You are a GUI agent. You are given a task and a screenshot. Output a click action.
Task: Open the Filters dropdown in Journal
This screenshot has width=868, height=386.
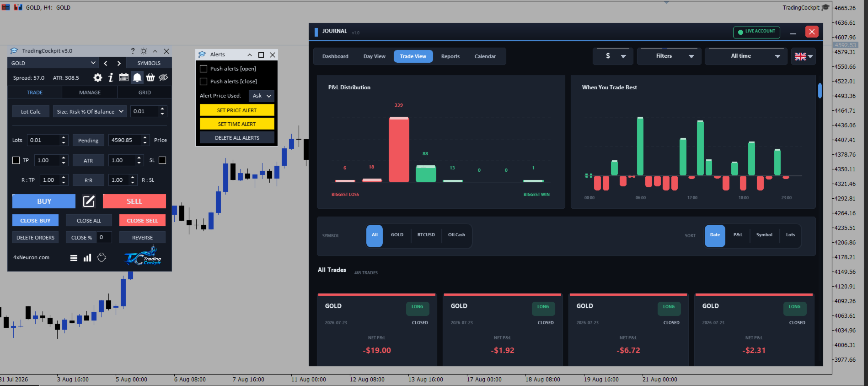click(x=669, y=56)
